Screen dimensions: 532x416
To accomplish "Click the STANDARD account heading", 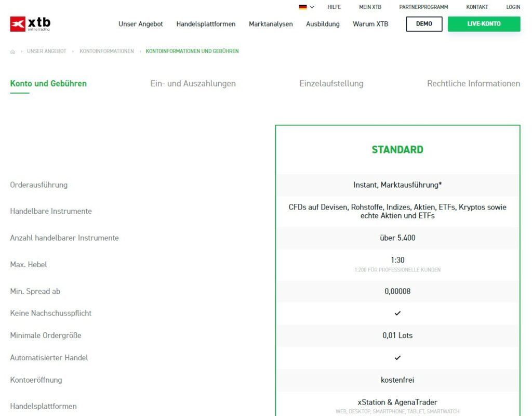I will 397,150.
